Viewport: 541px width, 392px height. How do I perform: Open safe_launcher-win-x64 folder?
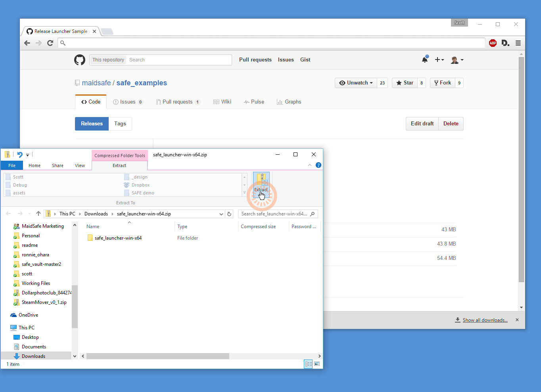118,238
